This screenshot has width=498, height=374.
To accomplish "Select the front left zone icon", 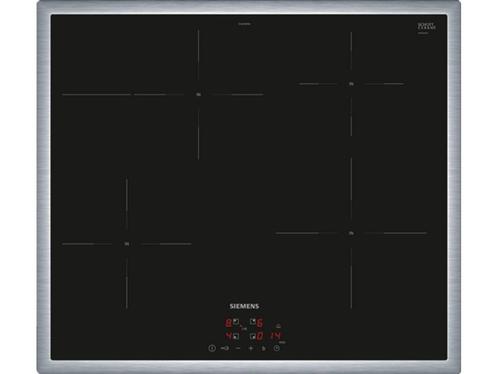I will tap(236, 336).
